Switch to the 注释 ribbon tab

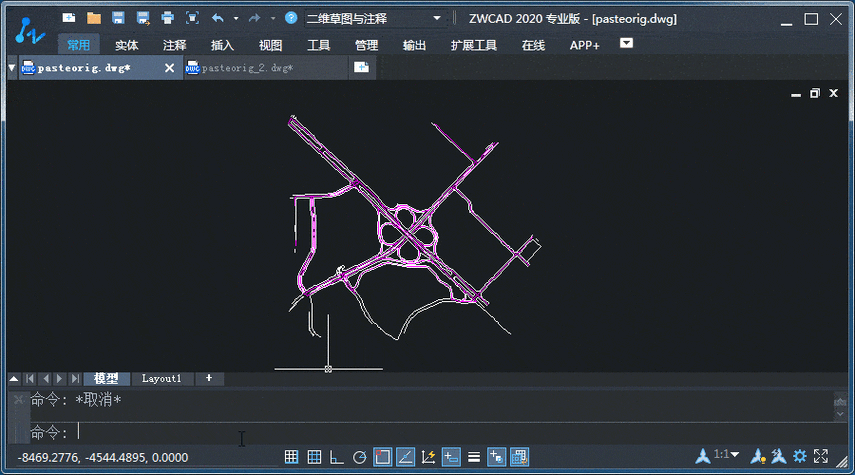click(175, 45)
